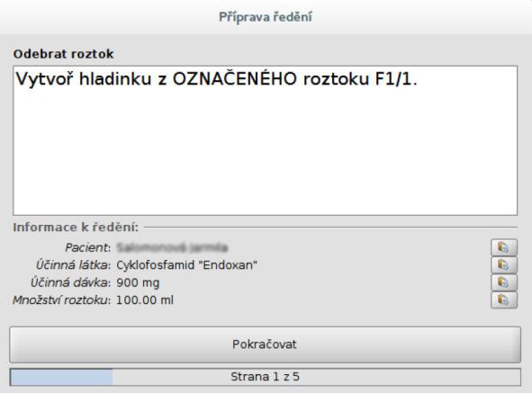Viewport: 532px width, 393px height.
Task: Click the Účinná dávka field label
Action: 70,282
